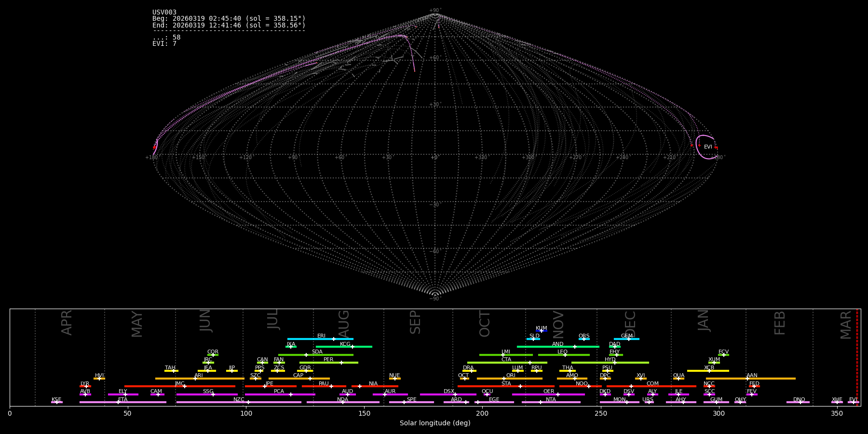868x434 pixels.
Task: Click the Solar longitude axis title
Action: point(435,423)
